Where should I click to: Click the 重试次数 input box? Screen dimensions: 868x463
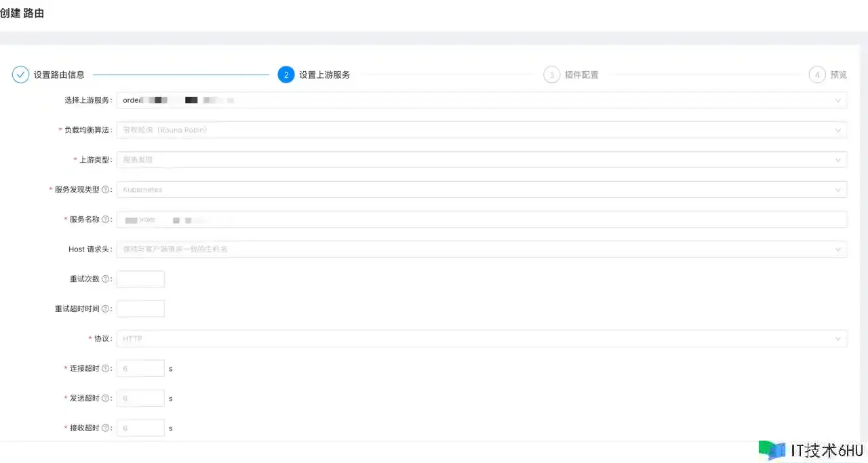pos(140,279)
